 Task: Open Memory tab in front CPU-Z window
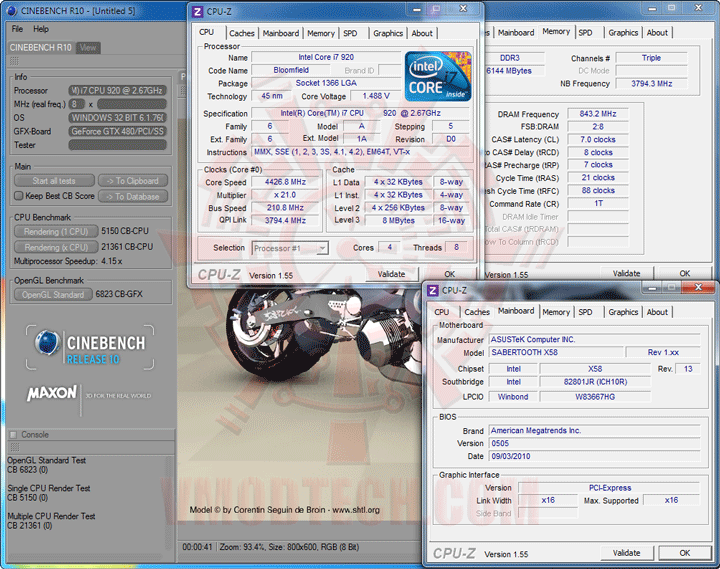(321, 33)
